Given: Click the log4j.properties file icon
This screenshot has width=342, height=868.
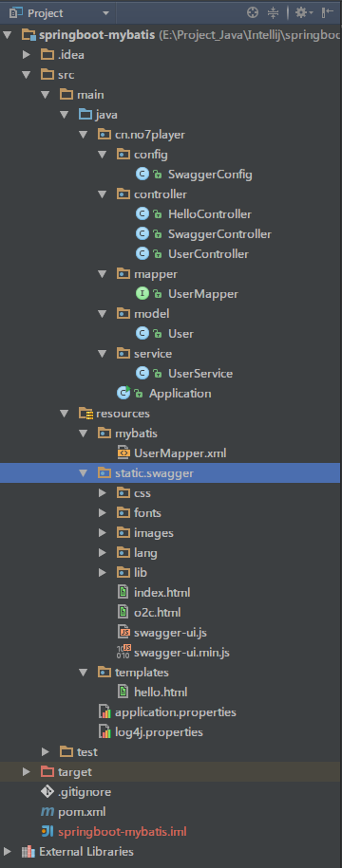Looking at the screenshot, I should click(104, 731).
